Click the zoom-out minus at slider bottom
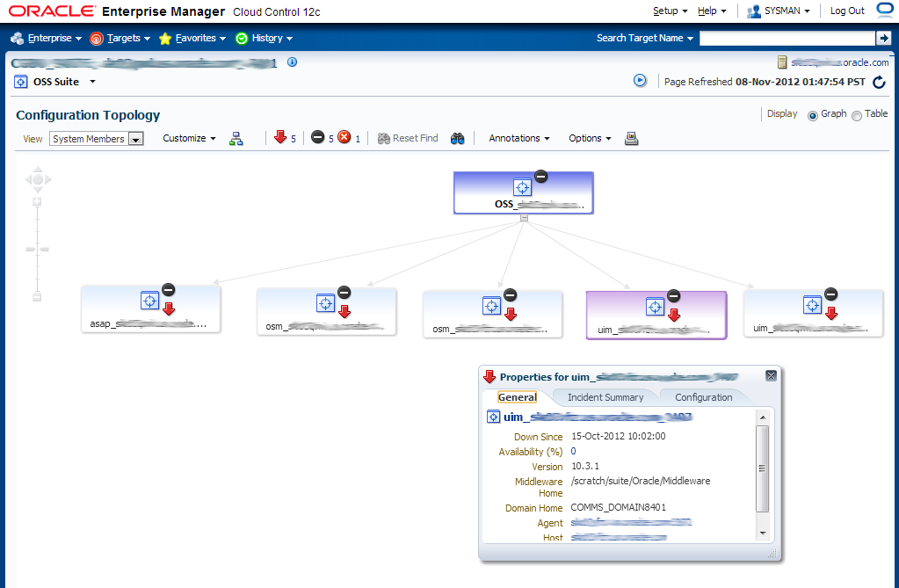This screenshot has width=899, height=588. click(x=37, y=296)
